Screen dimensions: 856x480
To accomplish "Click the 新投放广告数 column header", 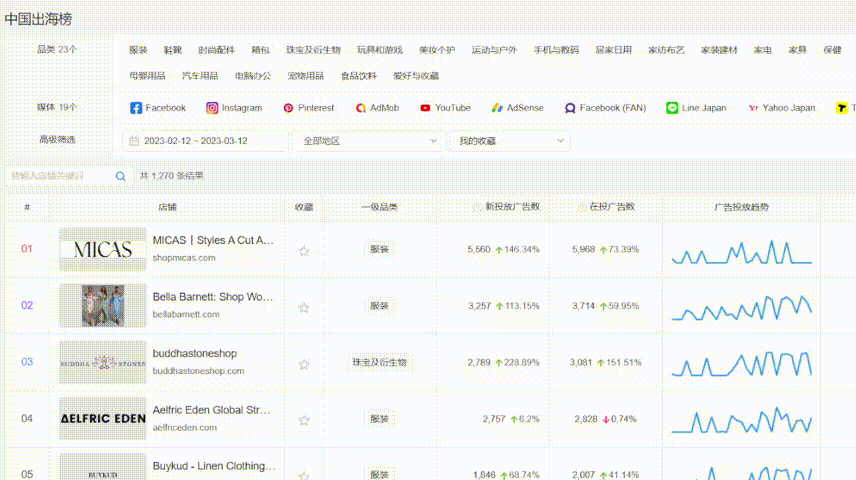I will click(x=512, y=207).
